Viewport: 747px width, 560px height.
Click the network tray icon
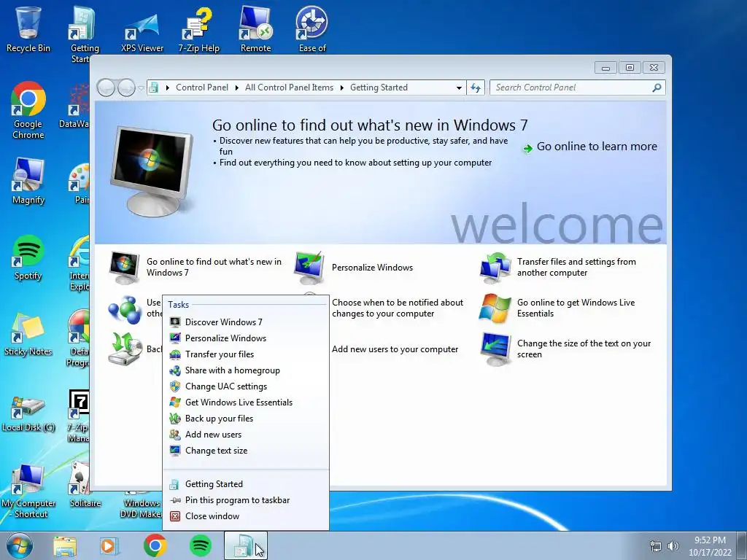[x=656, y=546]
